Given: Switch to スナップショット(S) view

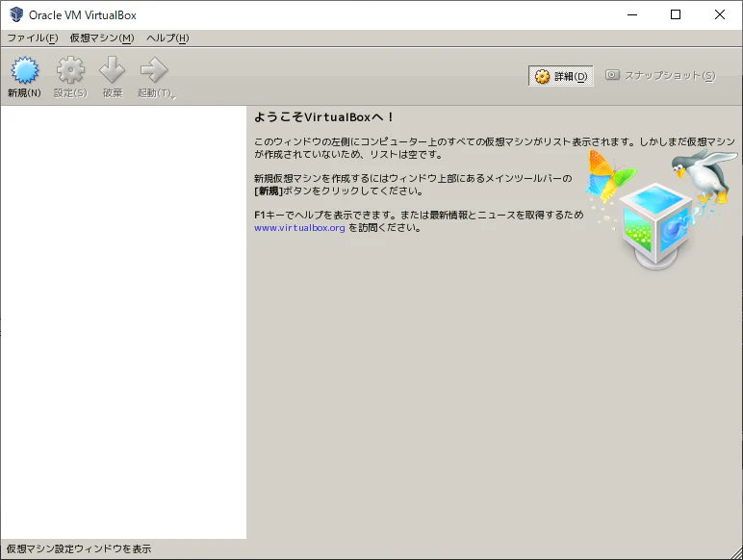Looking at the screenshot, I should (660, 76).
